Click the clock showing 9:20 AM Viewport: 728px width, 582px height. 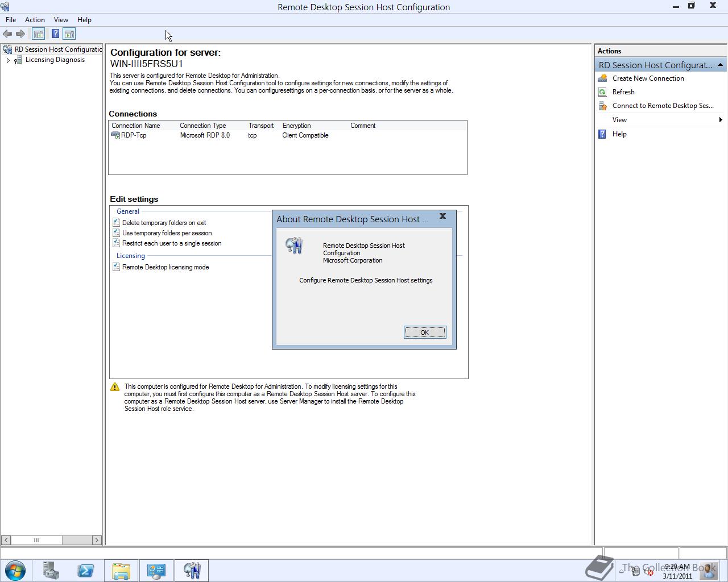[x=677, y=567]
